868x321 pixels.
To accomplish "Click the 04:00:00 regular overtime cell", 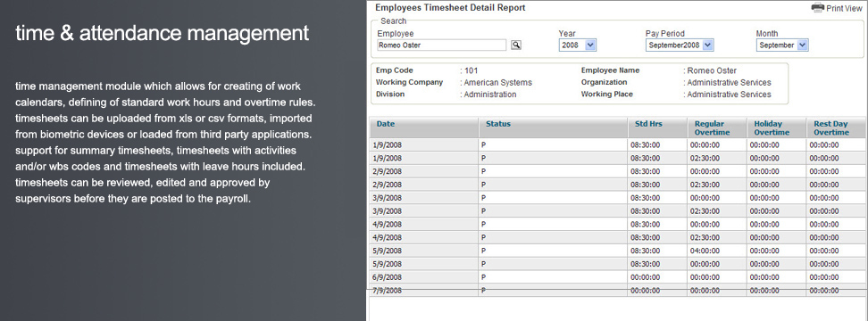I will [705, 251].
